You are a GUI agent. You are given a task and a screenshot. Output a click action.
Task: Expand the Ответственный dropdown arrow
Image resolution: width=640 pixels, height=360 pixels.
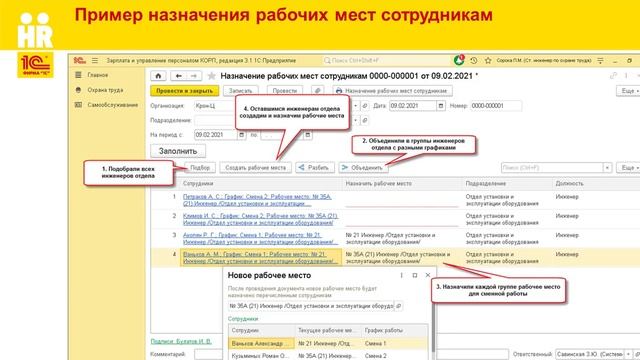(628, 354)
